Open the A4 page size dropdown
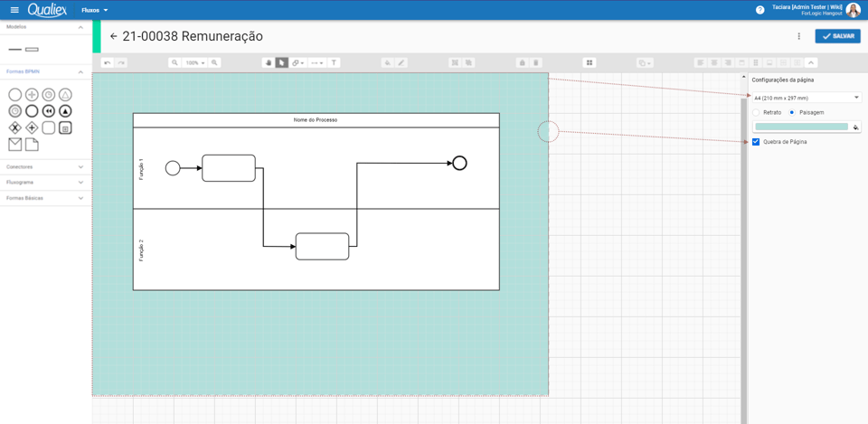Viewport: 868px width, 424px height. pos(807,98)
